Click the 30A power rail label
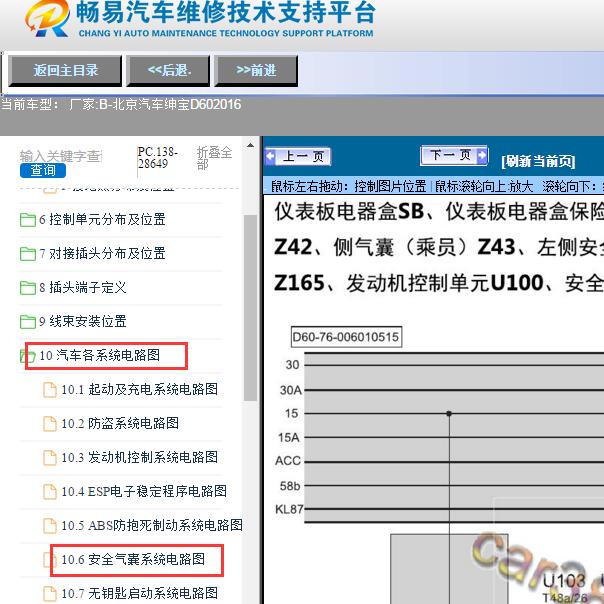Screen dimensions: 604x604 (291, 390)
